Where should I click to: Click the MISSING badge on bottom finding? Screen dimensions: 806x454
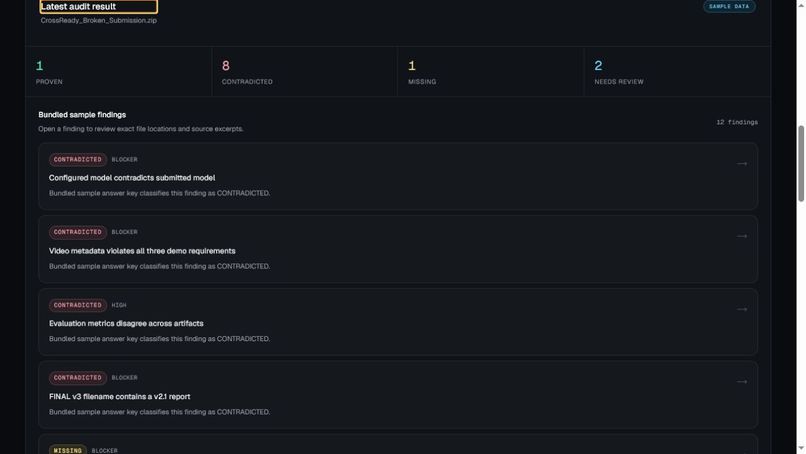[x=68, y=450]
